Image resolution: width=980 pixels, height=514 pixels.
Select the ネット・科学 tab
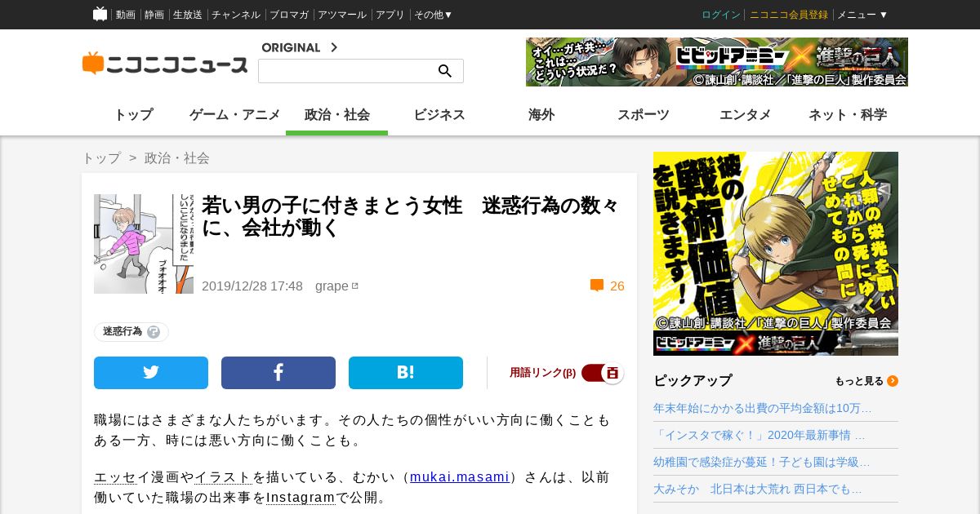pyautogui.click(x=847, y=115)
